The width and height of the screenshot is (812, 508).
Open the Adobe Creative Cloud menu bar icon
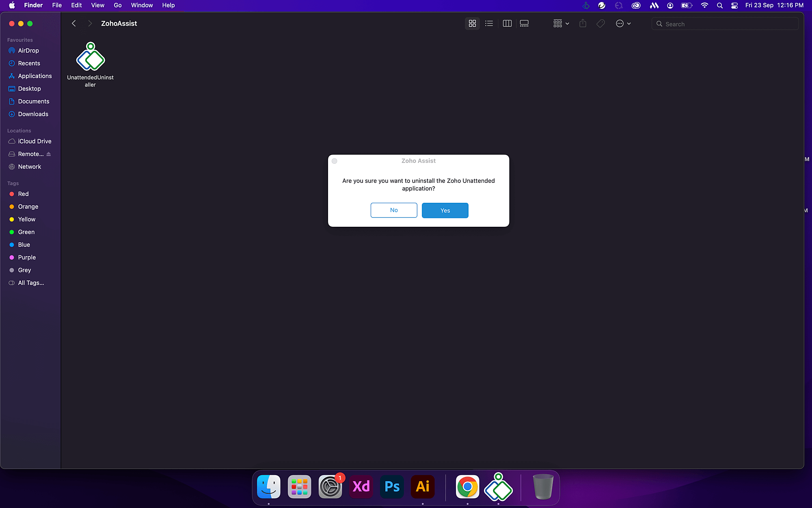(x=636, y=5)
